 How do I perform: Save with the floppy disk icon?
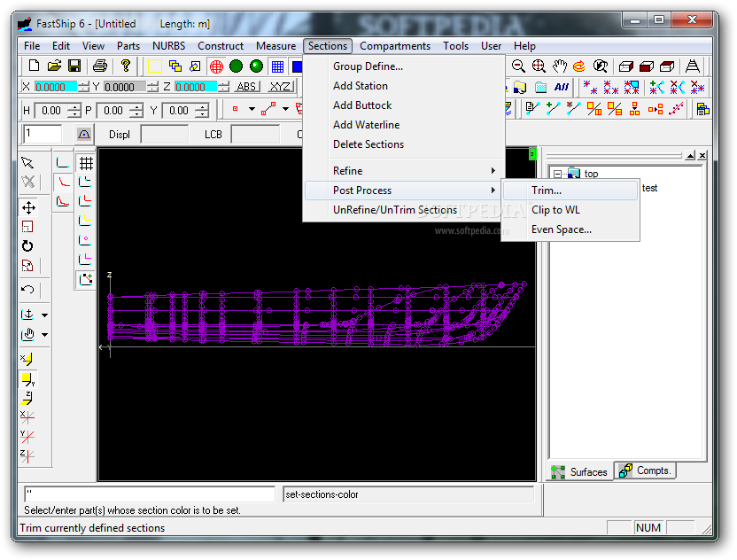[74, 66]
